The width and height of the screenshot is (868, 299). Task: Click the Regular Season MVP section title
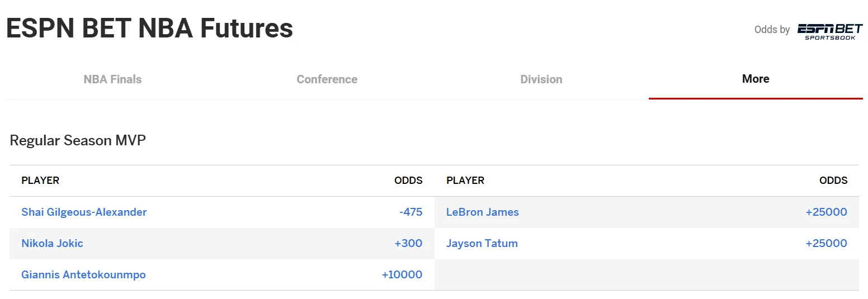(x=78, y=140)
